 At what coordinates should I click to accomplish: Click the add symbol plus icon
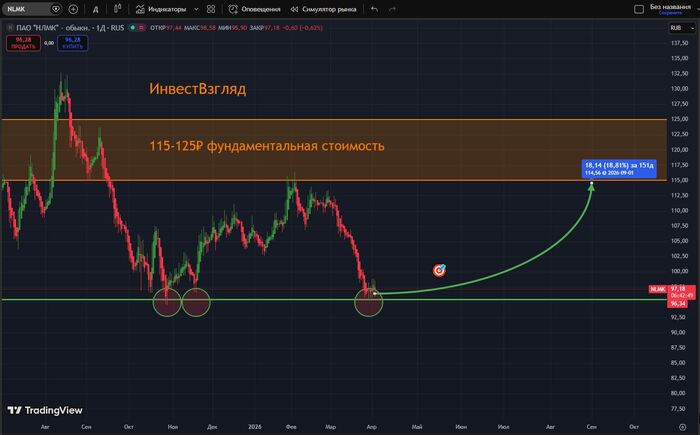coord(73,9)
